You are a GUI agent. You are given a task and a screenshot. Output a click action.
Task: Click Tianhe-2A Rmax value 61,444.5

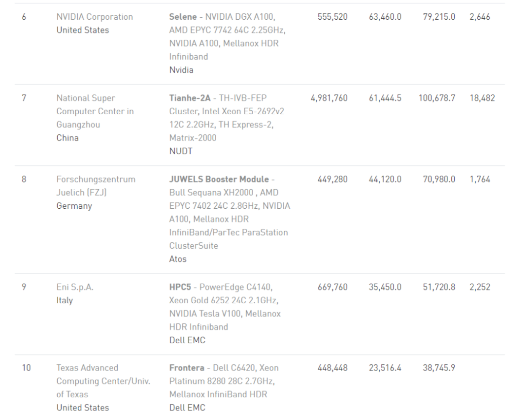[x=385, y=98]
